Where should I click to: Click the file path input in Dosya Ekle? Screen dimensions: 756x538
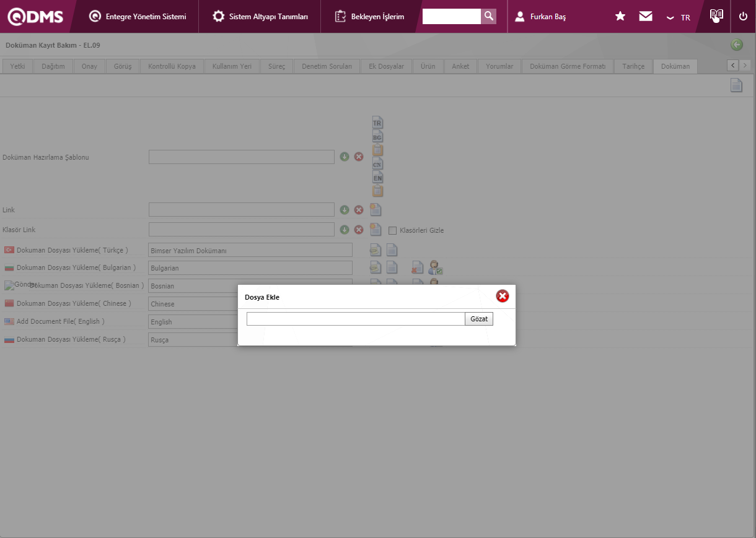[355, 319]
